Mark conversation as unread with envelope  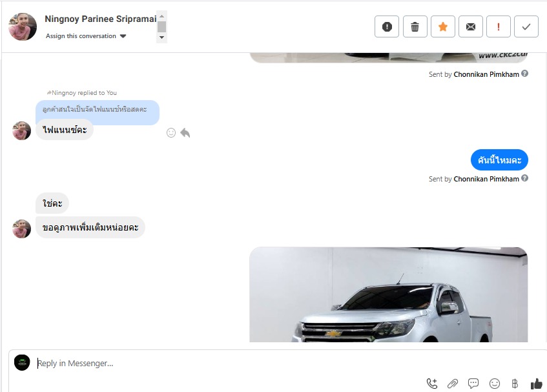[x=471, y=26]
